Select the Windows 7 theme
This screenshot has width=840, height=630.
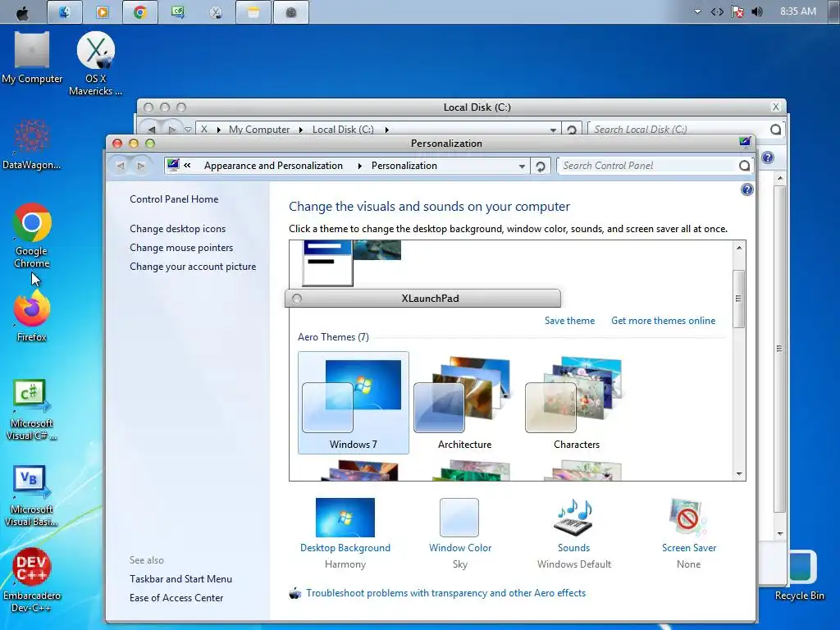tap(353, 403)
